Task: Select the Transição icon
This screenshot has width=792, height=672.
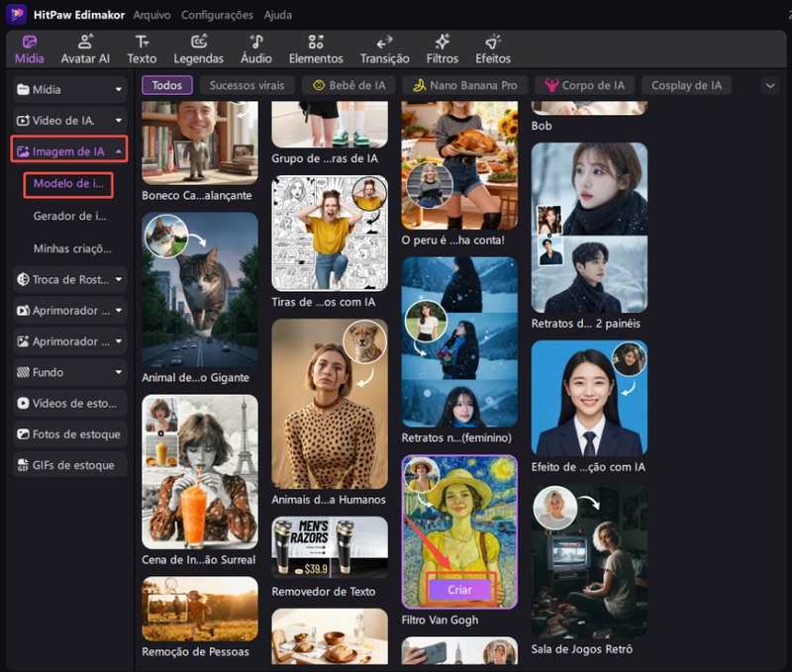Action: coord(384,42)
